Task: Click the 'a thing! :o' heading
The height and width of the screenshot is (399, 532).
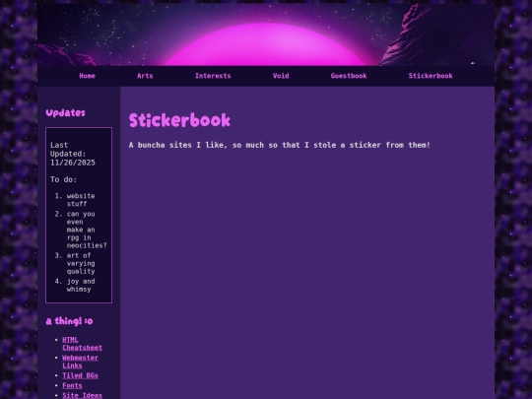Action: pyautogui.click(x=69, y=321)
